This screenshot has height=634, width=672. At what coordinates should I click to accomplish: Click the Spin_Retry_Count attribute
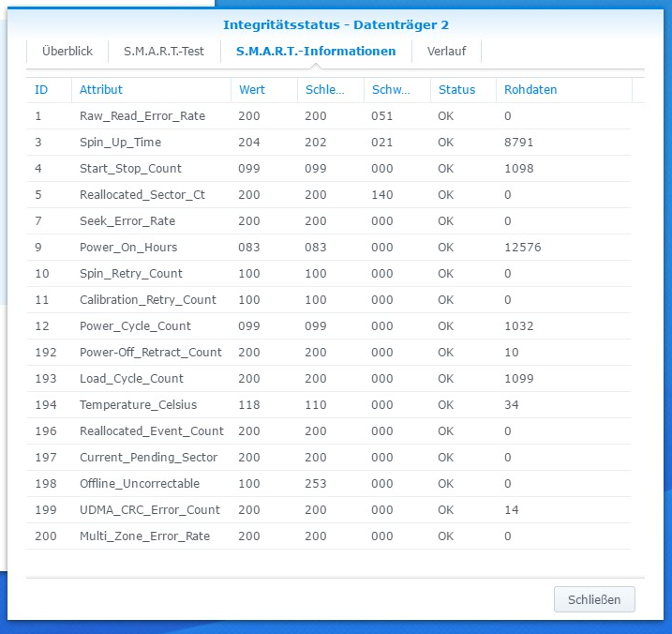click(x=131, y=273)
